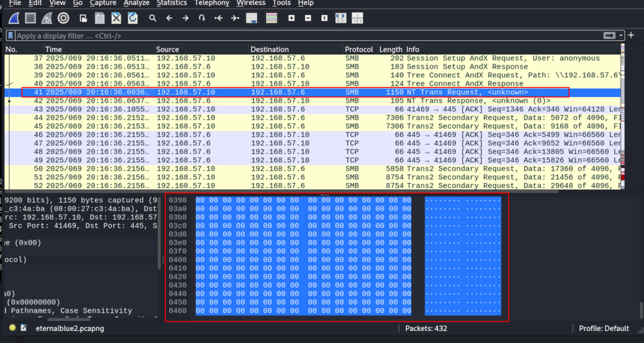The image size is (644, 343).
Task: Select packet 52 Trans2 Secondary Request
Action: [x=313, y=186]
